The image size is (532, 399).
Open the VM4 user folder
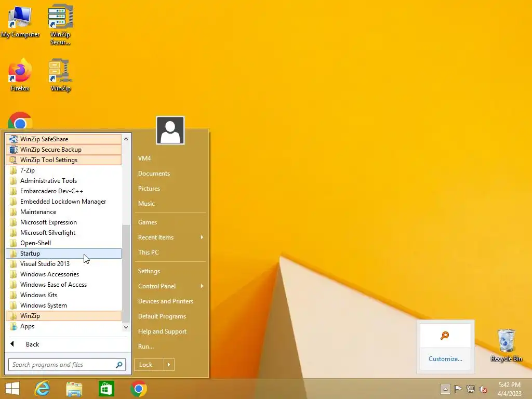pos(170,158)
